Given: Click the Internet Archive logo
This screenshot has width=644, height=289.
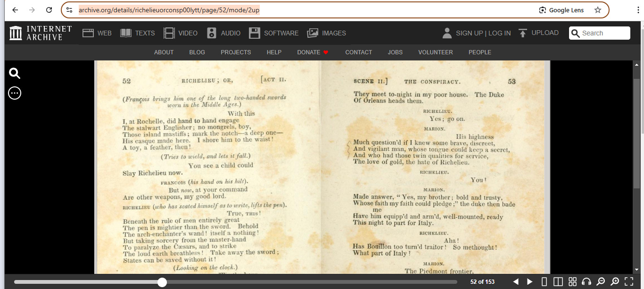Looking at the screenshot, I should point(41,33).
